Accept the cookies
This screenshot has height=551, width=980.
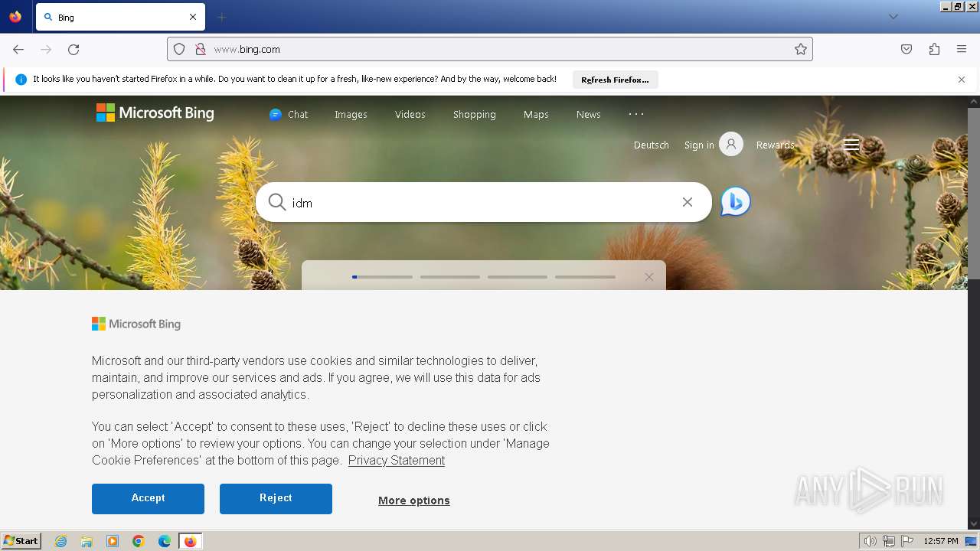click(x=148, y=498)
